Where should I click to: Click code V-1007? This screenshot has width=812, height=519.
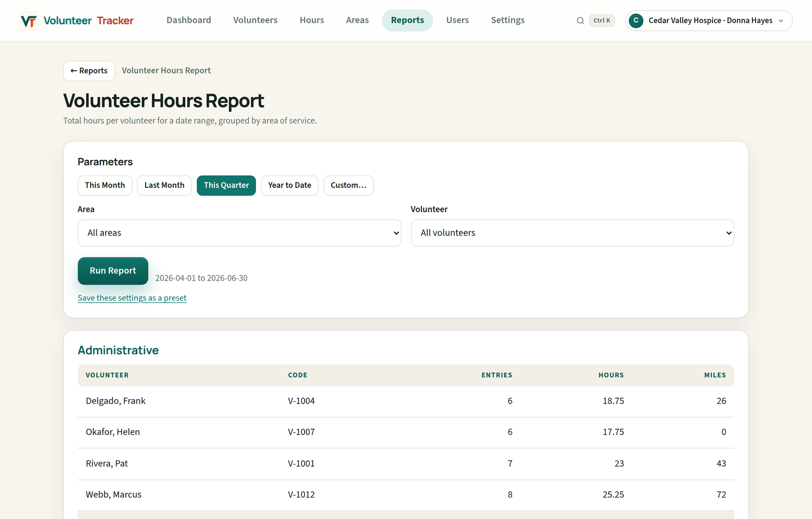coord(301,432)
